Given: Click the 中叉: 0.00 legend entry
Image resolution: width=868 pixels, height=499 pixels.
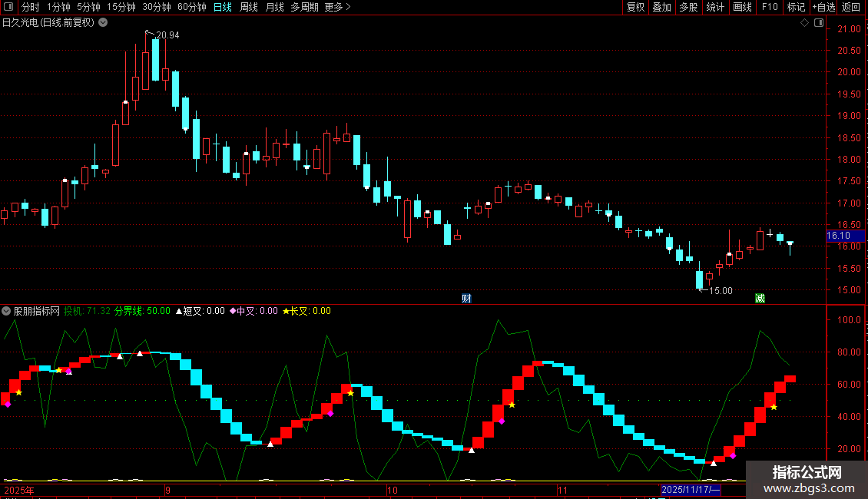Looking at the screenshot, I should [x=253, y=311].
